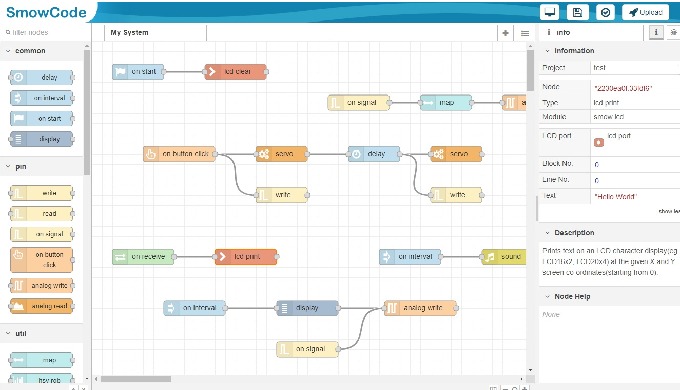The width and height of the screenshot is (680, 390).
Task: Select the info tab icon in sidebar
Action: (656, 32)
